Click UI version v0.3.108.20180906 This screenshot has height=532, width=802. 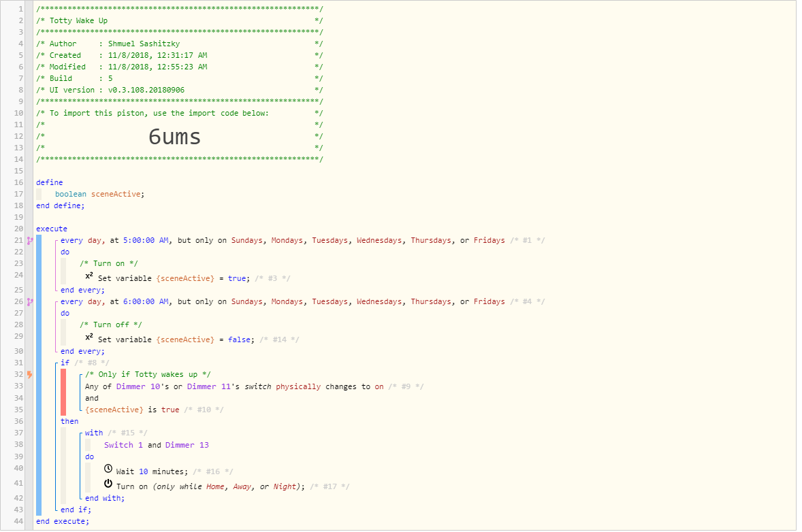[x=146, y=90]
